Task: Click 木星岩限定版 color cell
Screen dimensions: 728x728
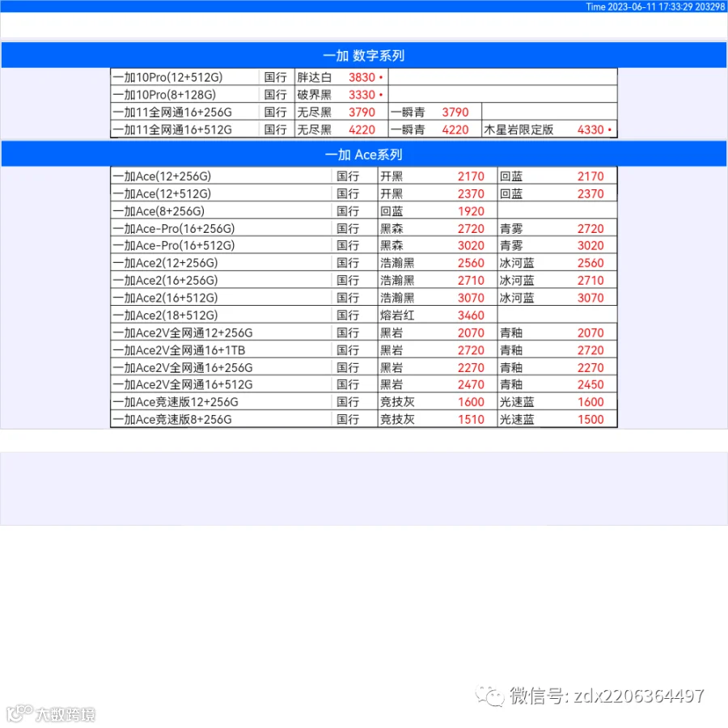Action: click(x=518, y=129)
